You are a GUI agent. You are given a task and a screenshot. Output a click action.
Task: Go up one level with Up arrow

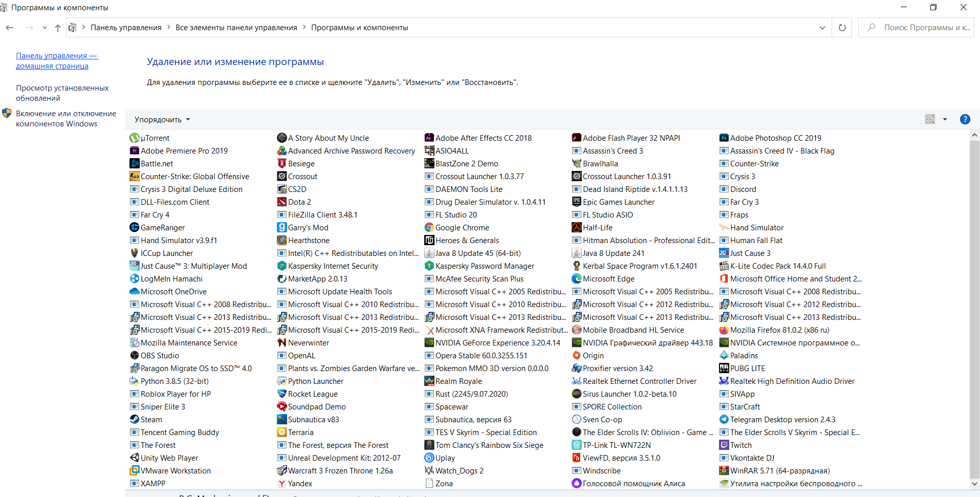click(x=57, y=28)
